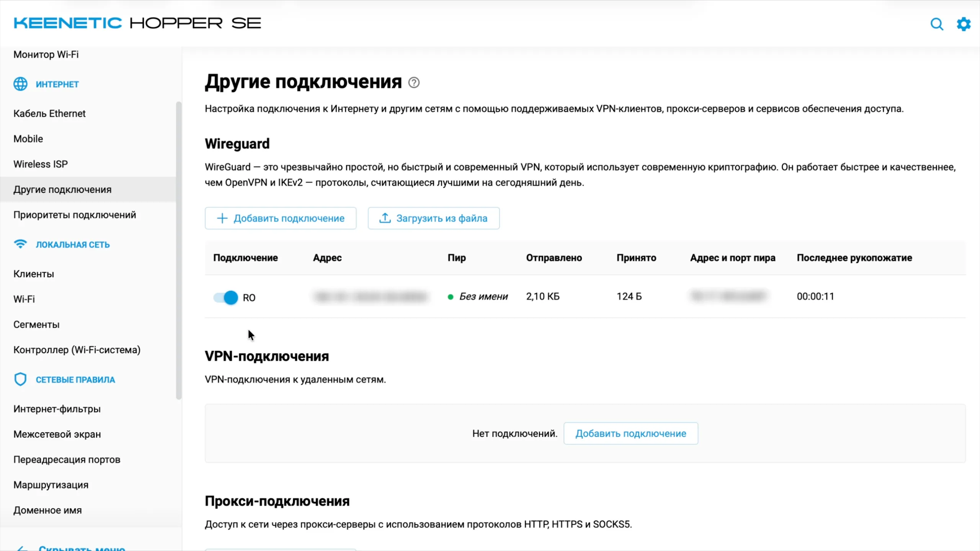
Task: Click the 2,10 КБ sent value
Action: [543, 296]
